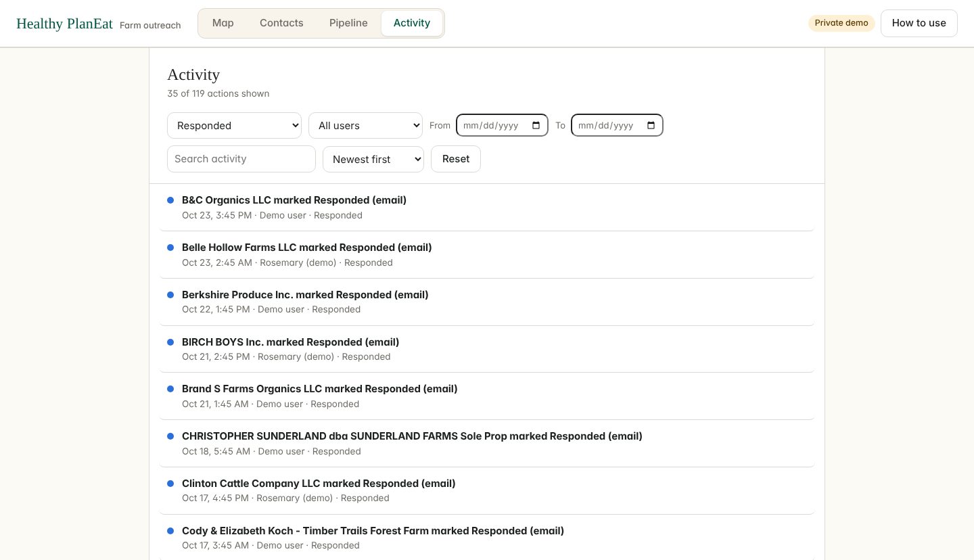The height and width of the screenshot is (560, 974).
Task: Click the 'Oct 18, 5:45 AM' timestamp line
Action: (271, 451)
